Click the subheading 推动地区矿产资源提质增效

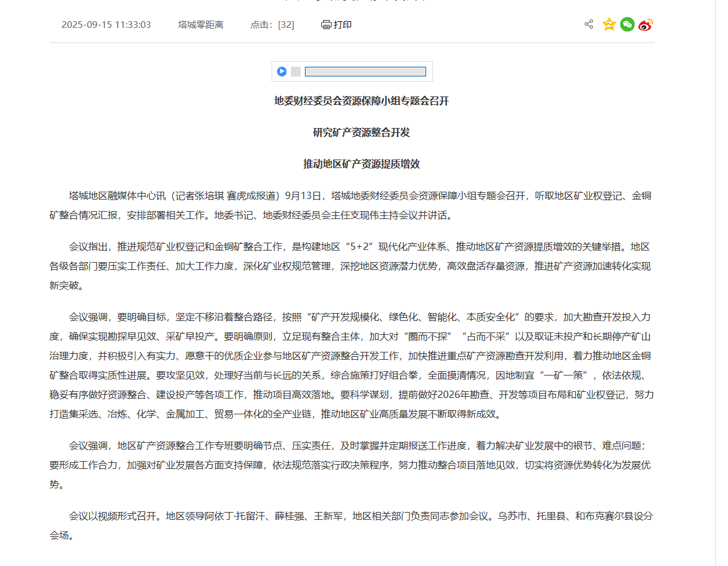tap(362, 164)
